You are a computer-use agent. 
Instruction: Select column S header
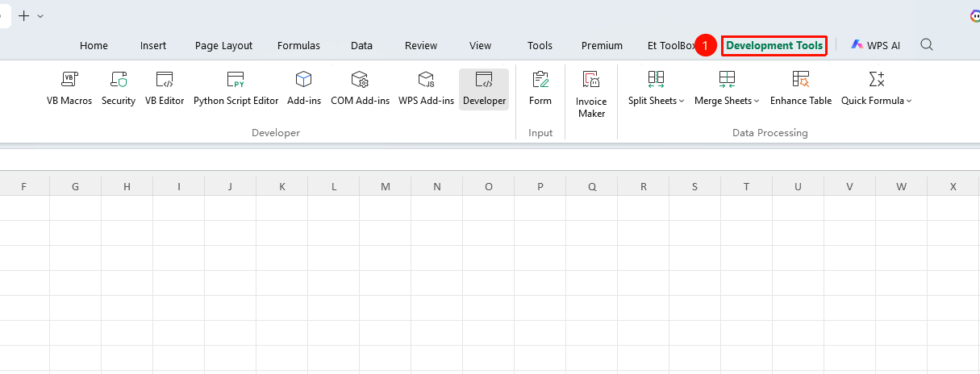[x=694, y=186]
